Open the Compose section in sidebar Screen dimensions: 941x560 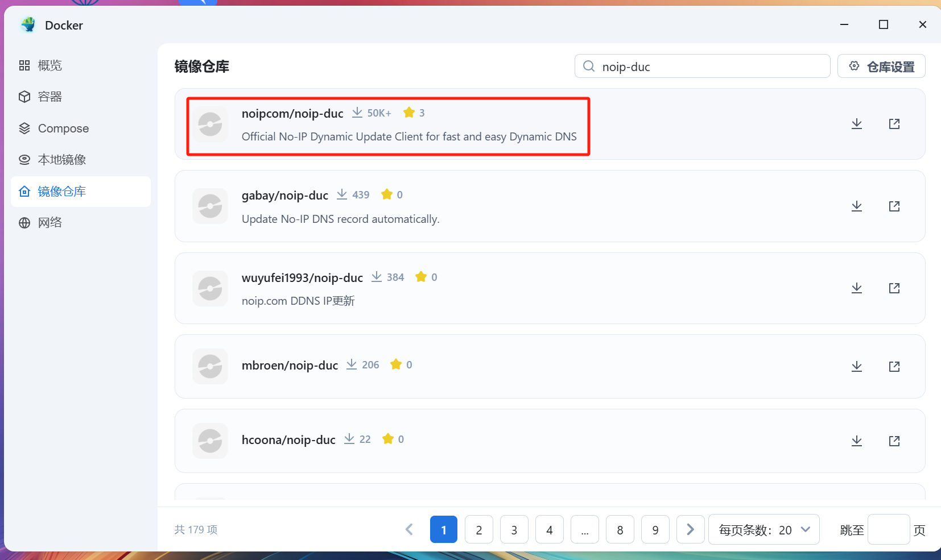(x=63, y=128)
